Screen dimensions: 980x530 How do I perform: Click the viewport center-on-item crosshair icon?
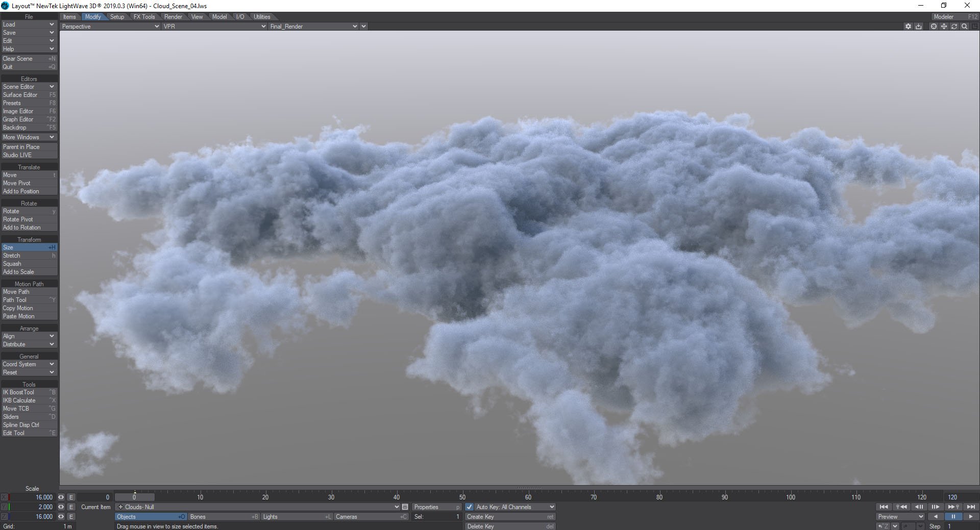(934, 27)
